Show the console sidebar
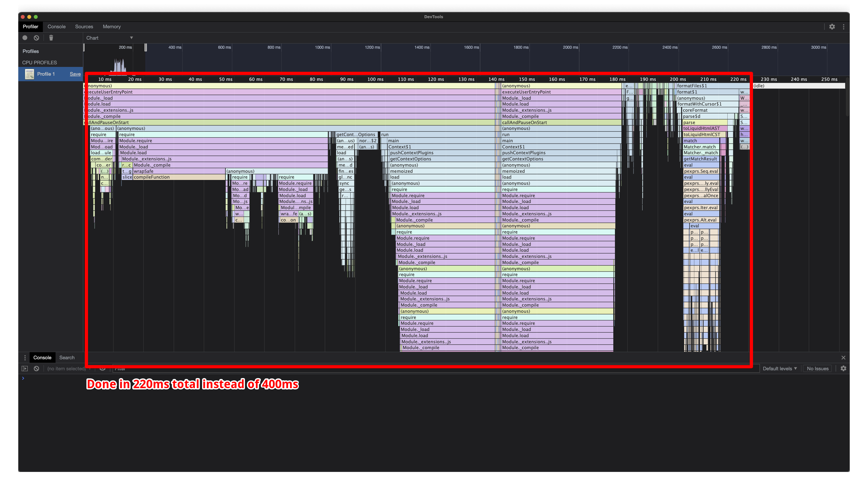868x496 pixels. pos(25,368)
